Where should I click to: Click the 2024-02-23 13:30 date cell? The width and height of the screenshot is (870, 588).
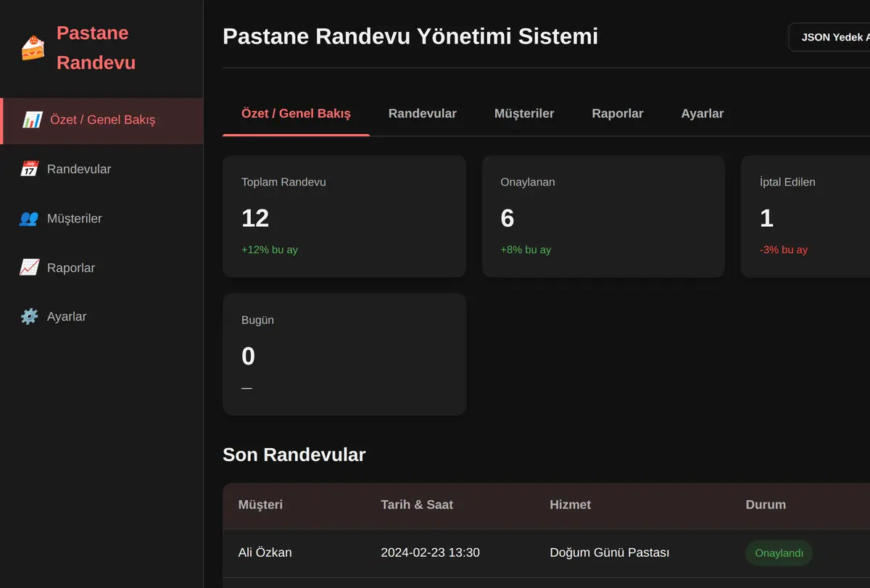coord(430,552)
